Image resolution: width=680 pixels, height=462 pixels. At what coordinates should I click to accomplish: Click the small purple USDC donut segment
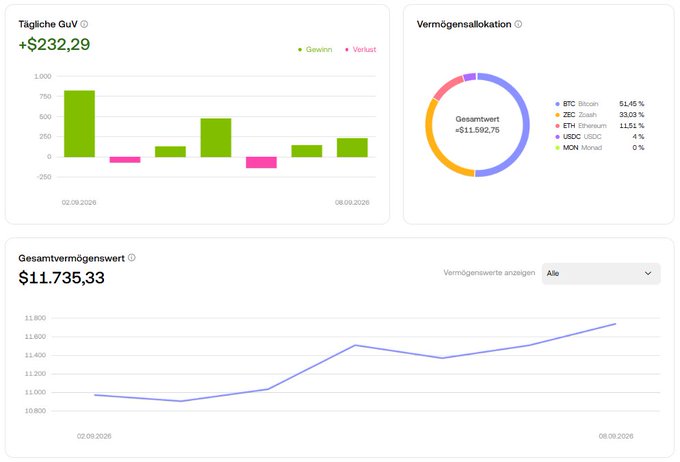[470, 77]
